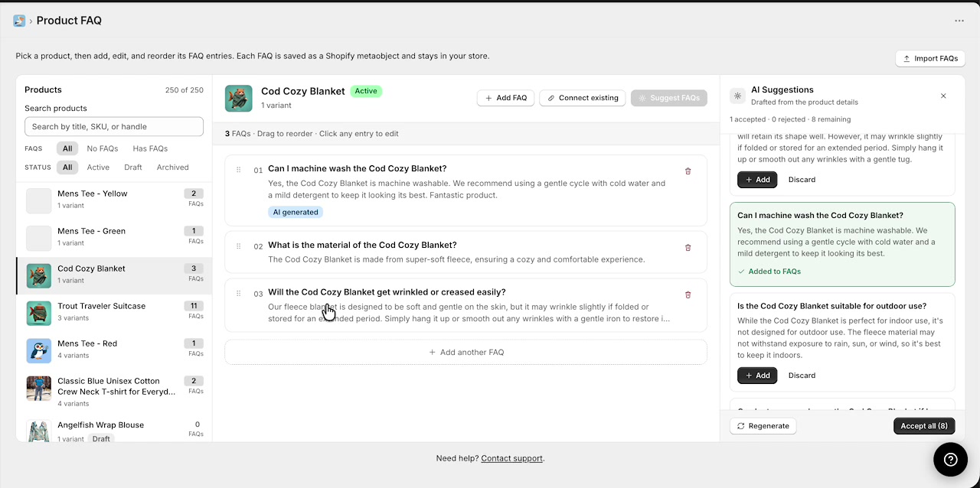Open the three-dot menu at top right
This screenshot has width=980, height=488.
[959, 21]
